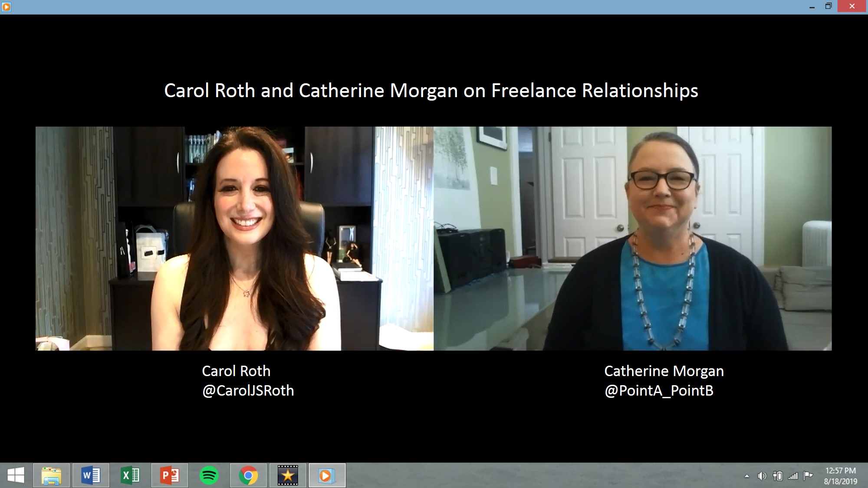Open the film-strip star video app
This screenshot has width=868, height=488.
click(x=287, y=475)
